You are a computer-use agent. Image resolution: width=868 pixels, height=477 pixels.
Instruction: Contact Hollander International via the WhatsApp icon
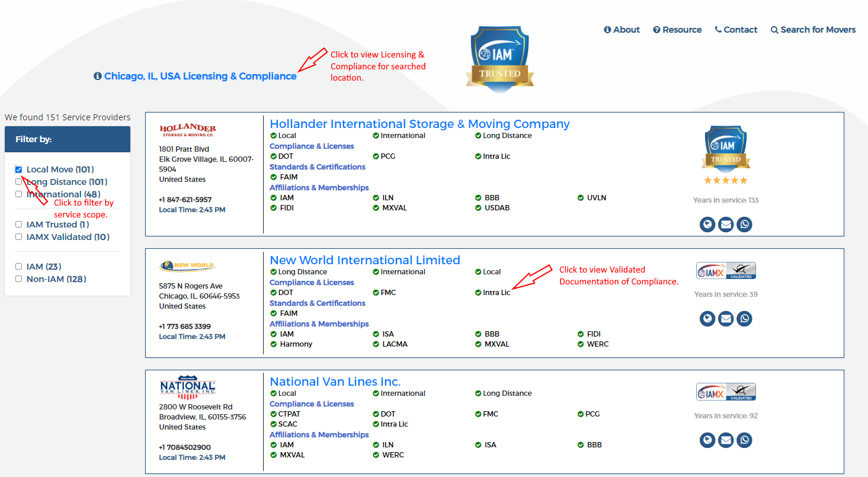[744, 225]
